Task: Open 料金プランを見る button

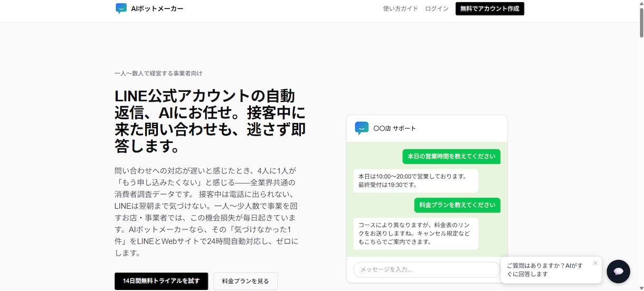Action: tap(245, 281)
